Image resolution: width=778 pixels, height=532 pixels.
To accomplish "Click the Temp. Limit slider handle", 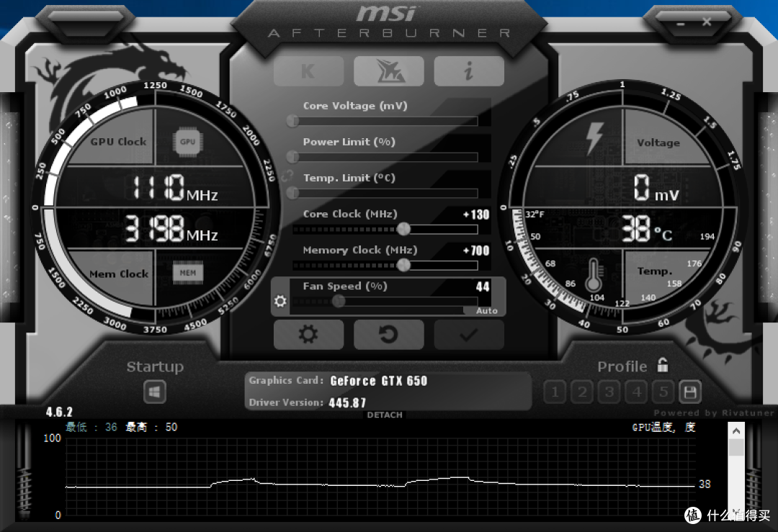I will [x=292, y=193].
